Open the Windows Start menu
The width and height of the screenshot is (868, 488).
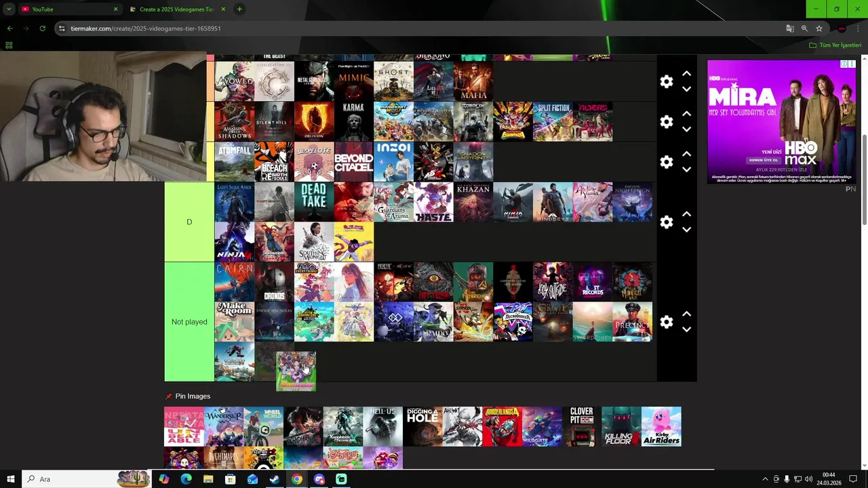click(x=10, y=479)
